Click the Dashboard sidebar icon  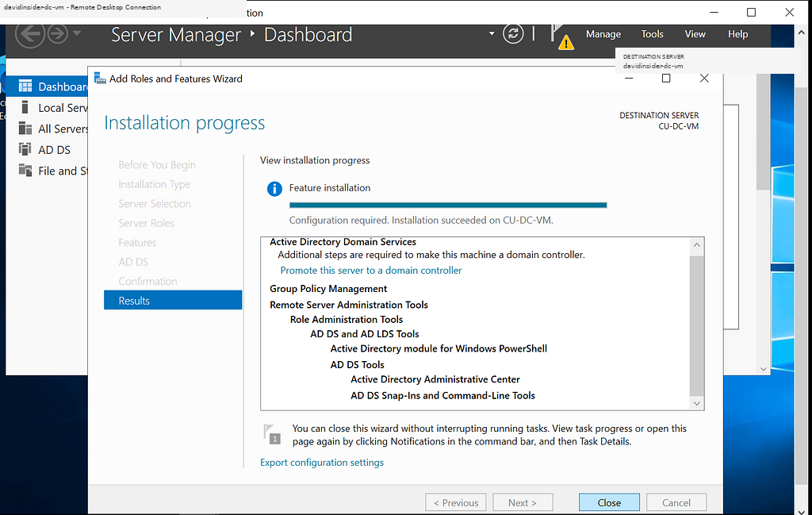[x=25, y=86]
